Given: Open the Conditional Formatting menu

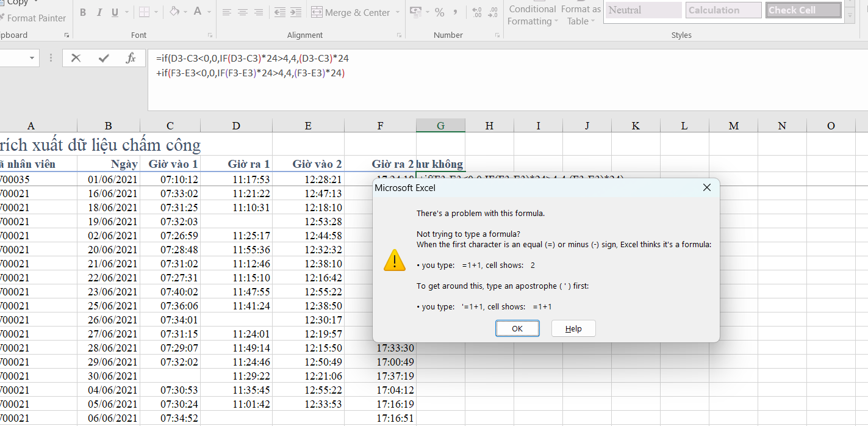Looking at the screenshot, I should [x=532, y=15].
